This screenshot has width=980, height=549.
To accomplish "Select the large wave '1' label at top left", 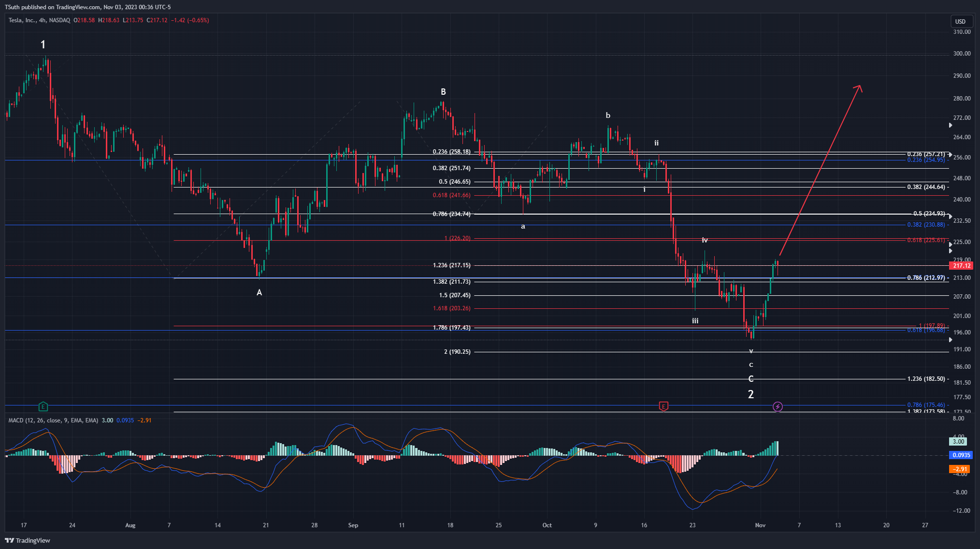I will 43,44.
